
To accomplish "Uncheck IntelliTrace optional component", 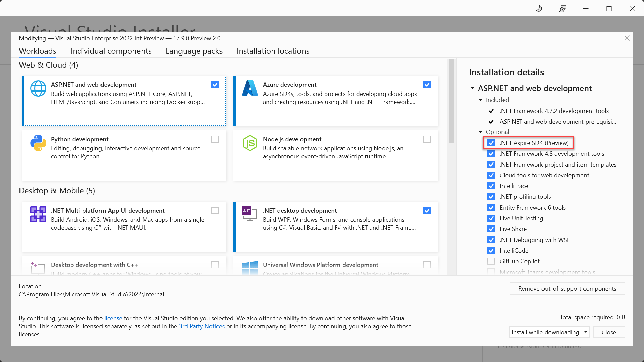I will point(491,186).
